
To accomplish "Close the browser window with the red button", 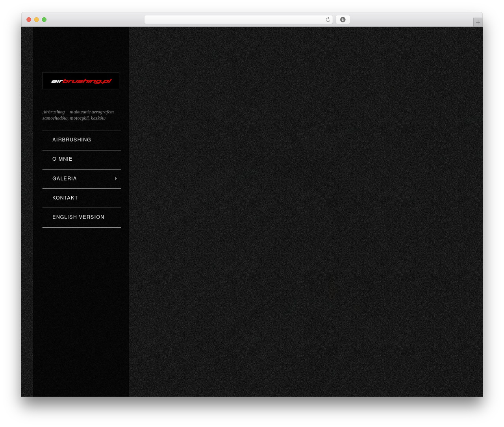I will 29,20.
